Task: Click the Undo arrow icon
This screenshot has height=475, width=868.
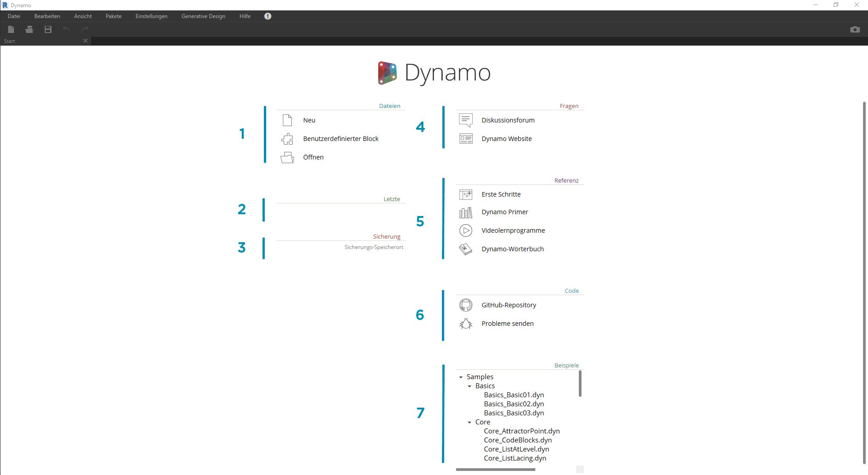Action: click(66, 29)
